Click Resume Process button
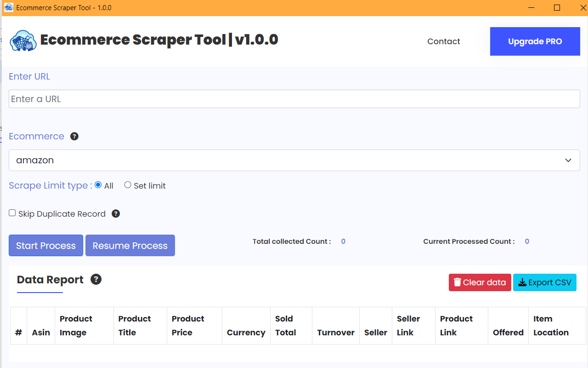Viewport: 588px width, 368px height. 130,246
